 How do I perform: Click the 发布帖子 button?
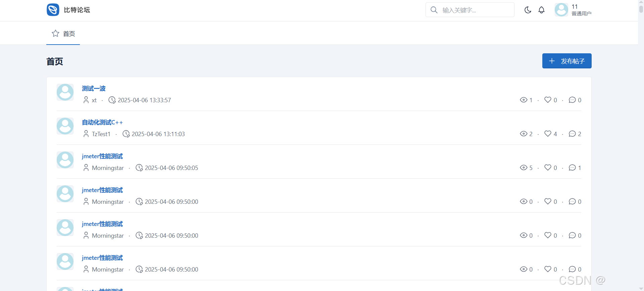[x=567, y=61]
